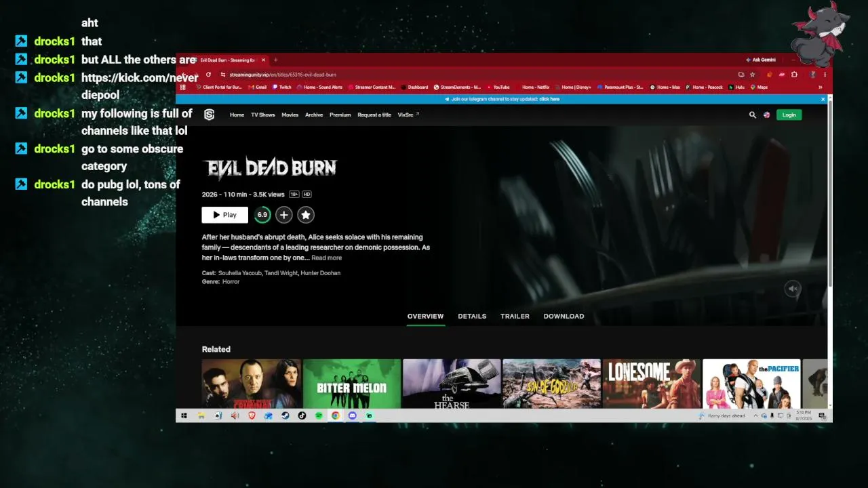Image resolution: width=868 pixels, height=488 pixels.
Task: Open the Gmail bookmark
Action: click(258, 87)
